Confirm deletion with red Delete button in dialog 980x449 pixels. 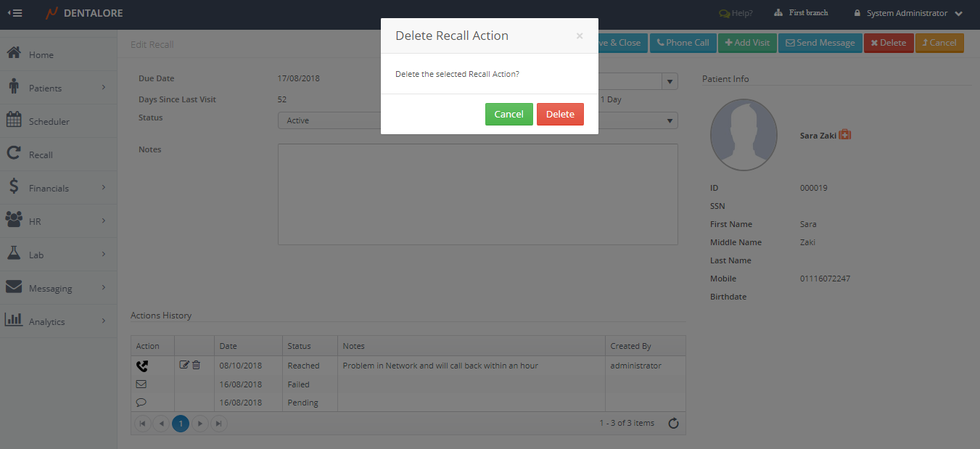pos(559,115)
